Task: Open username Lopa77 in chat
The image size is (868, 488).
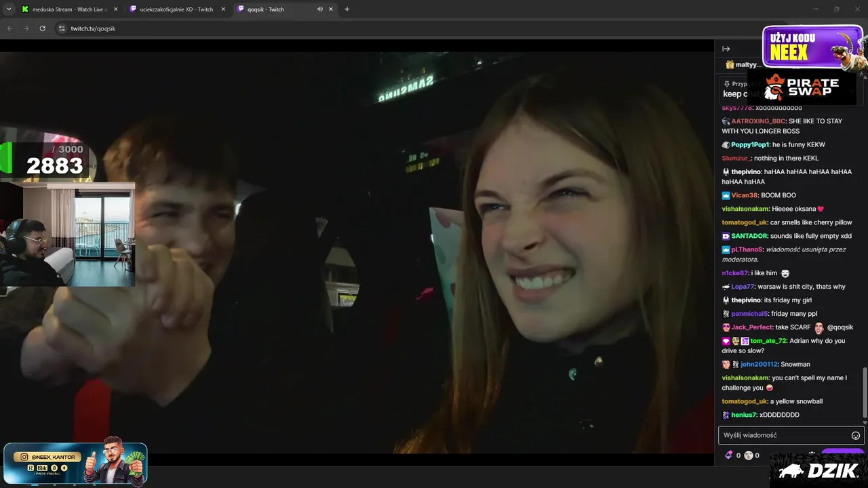Action: click(743, 287)
